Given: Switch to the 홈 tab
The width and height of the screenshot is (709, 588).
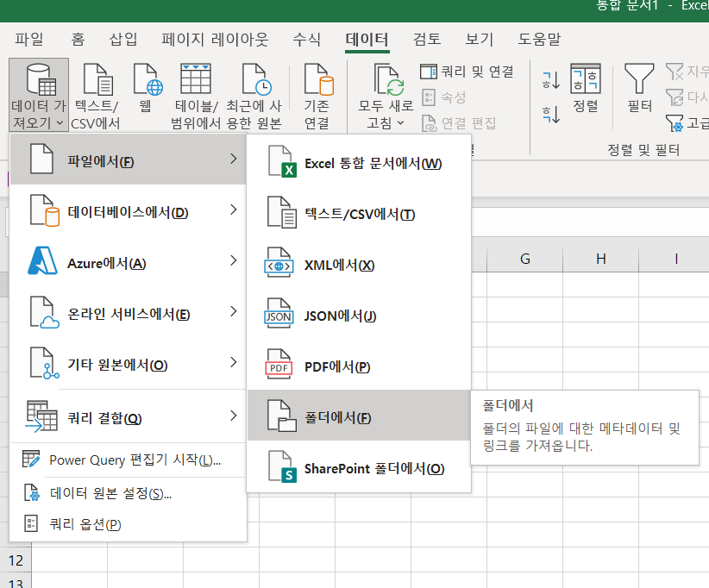Looking at the screenshot, I should point(78,39).
